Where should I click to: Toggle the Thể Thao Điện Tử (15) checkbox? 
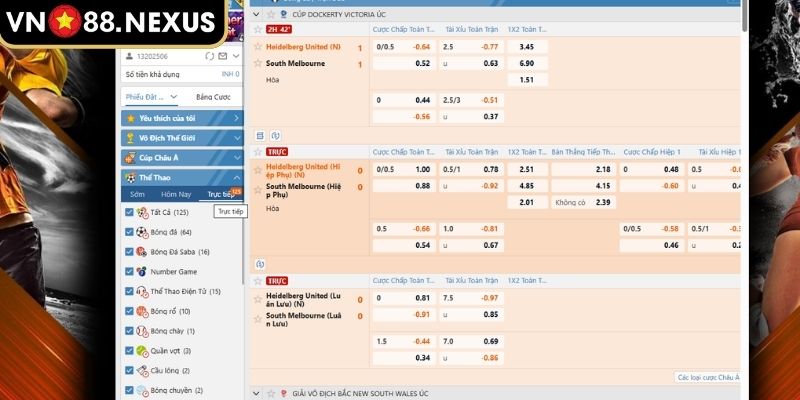(129, 291)
